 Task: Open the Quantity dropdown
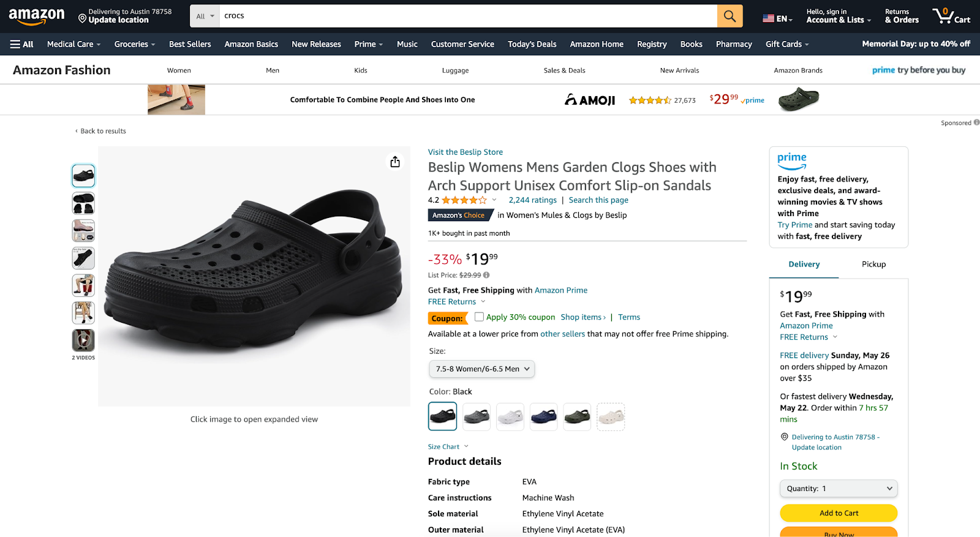(838, 488)
